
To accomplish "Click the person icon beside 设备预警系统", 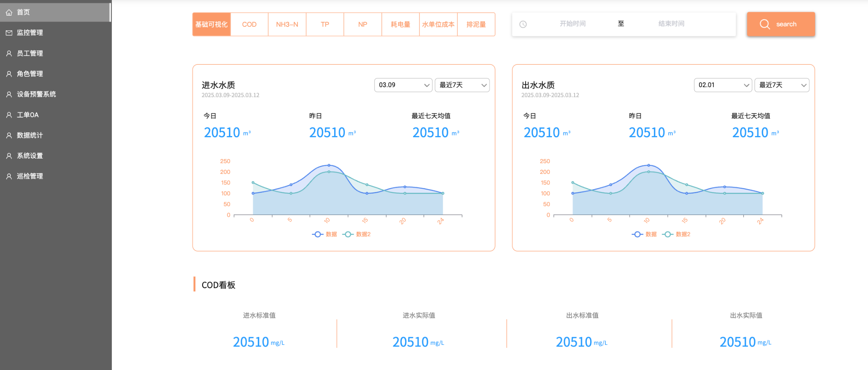I will pos(9,94).
